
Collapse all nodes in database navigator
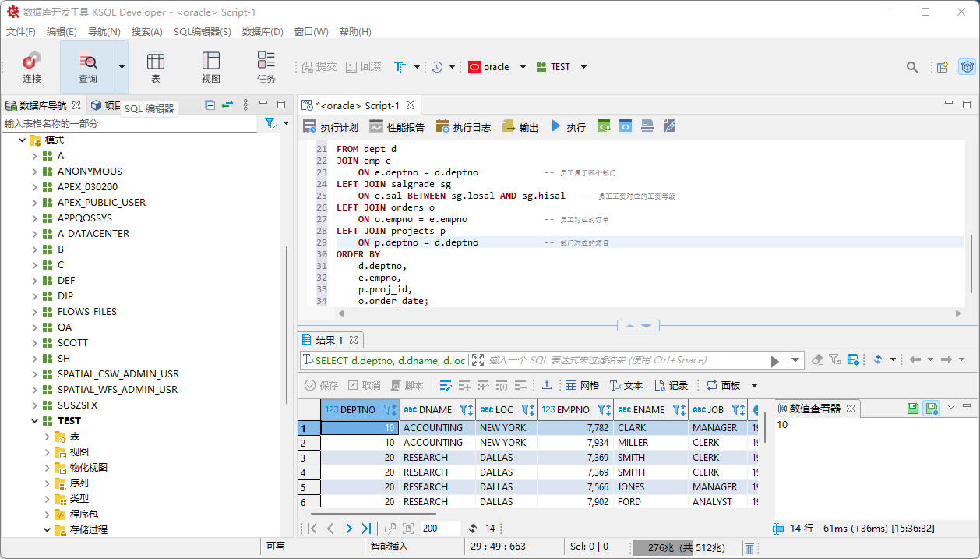tap(210, 105)
